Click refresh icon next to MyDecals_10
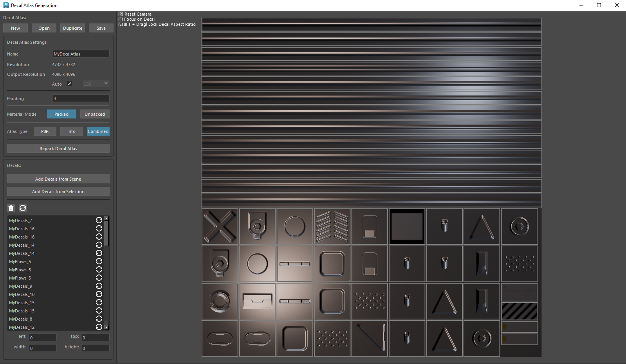 click(99, 294)
